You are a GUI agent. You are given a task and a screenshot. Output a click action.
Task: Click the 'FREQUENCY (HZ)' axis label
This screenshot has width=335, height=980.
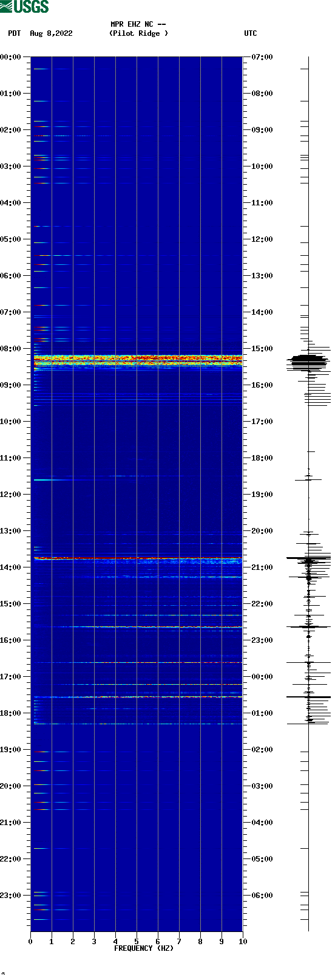[x=144, y=948]
